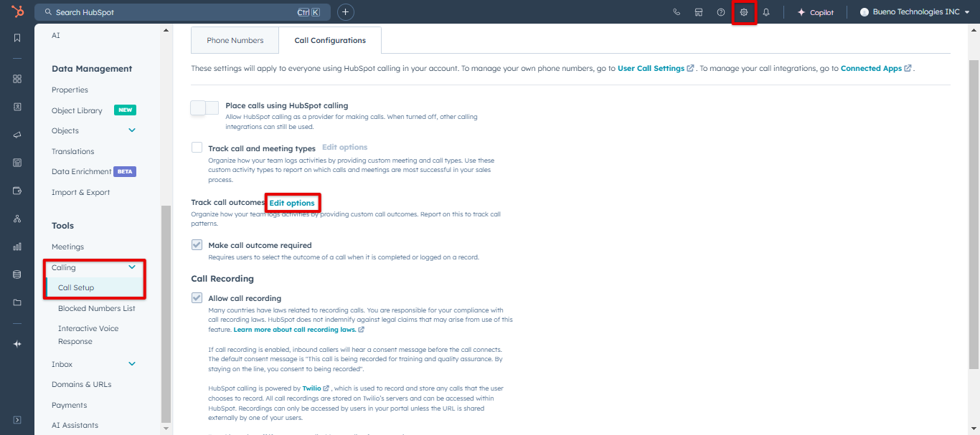Select the Call Configurations tab

click(330, 40)
